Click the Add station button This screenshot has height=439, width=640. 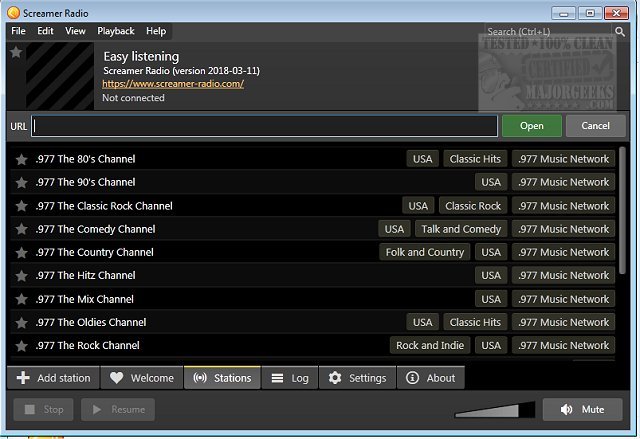point(53,378)
